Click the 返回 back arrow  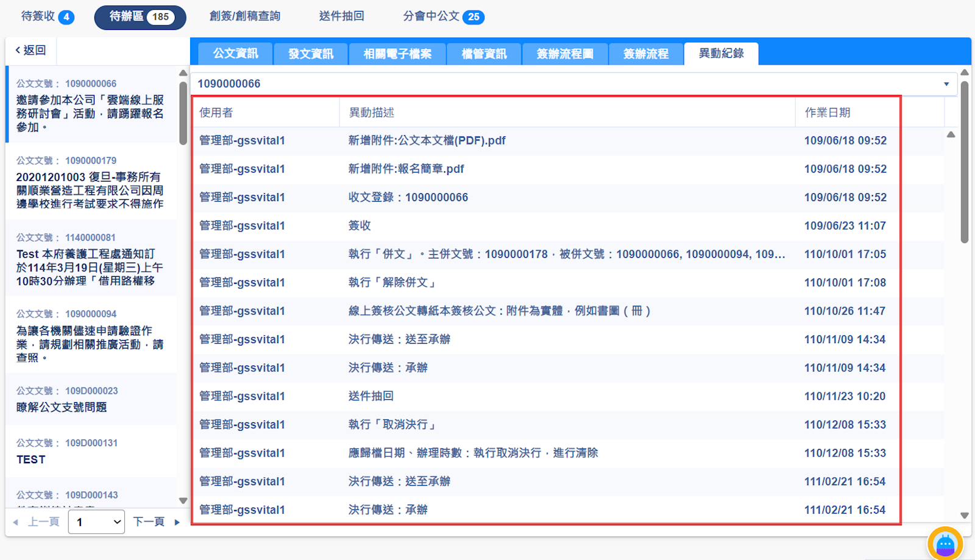tap(30, 51)
